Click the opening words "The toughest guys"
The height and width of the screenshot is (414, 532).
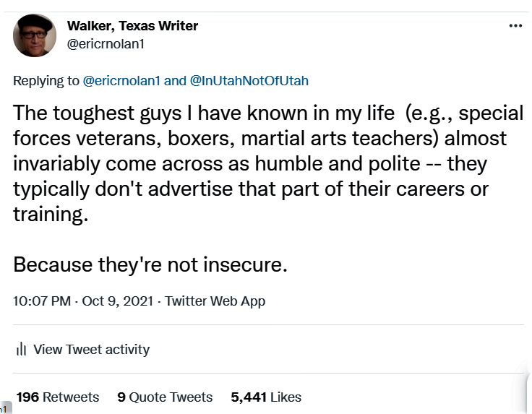tap(78, 113)
